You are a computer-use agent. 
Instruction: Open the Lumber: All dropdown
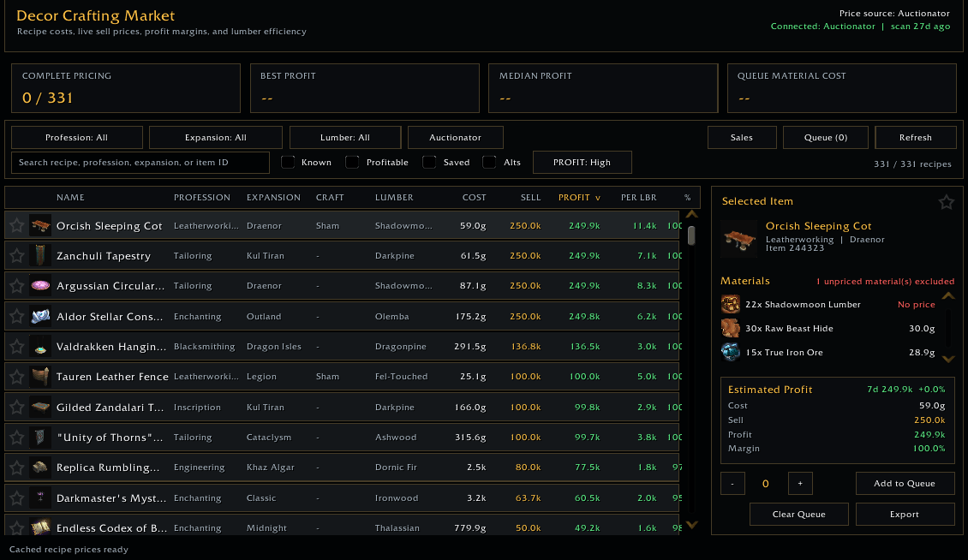(x=345, y=138)
